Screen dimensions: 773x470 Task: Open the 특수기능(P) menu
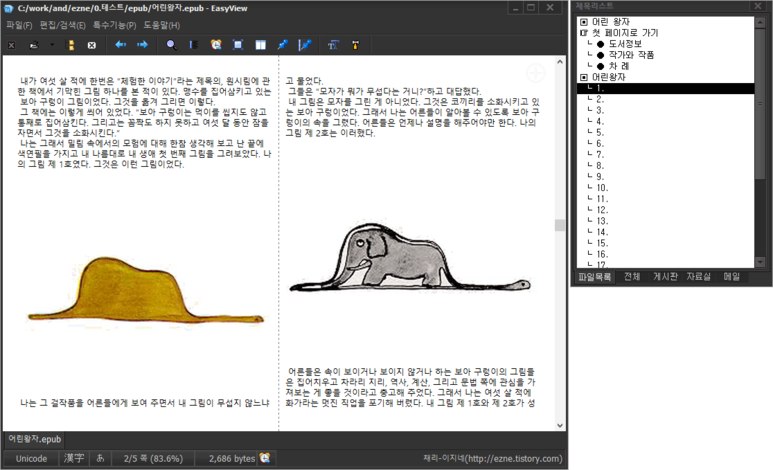click(x=114, y=25)
